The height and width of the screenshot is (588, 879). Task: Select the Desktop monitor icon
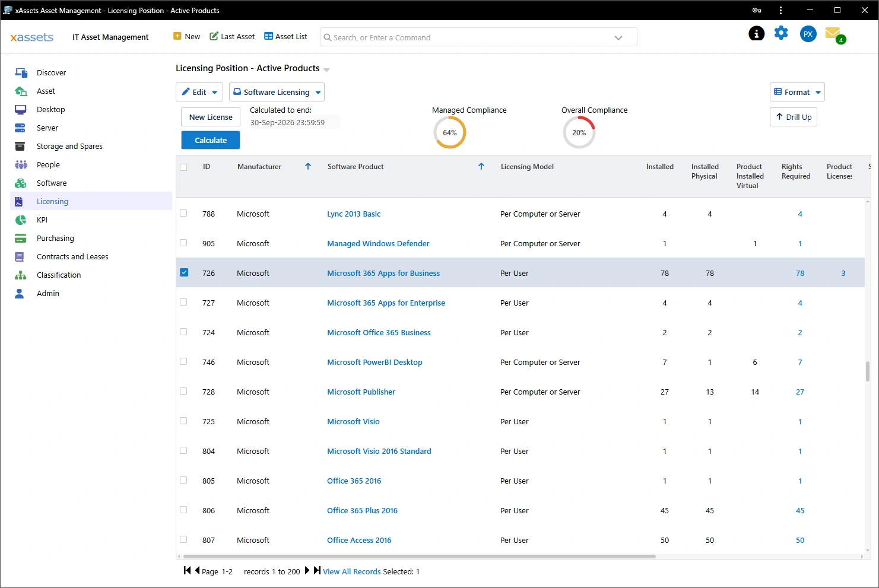click(x=21, y=110)
